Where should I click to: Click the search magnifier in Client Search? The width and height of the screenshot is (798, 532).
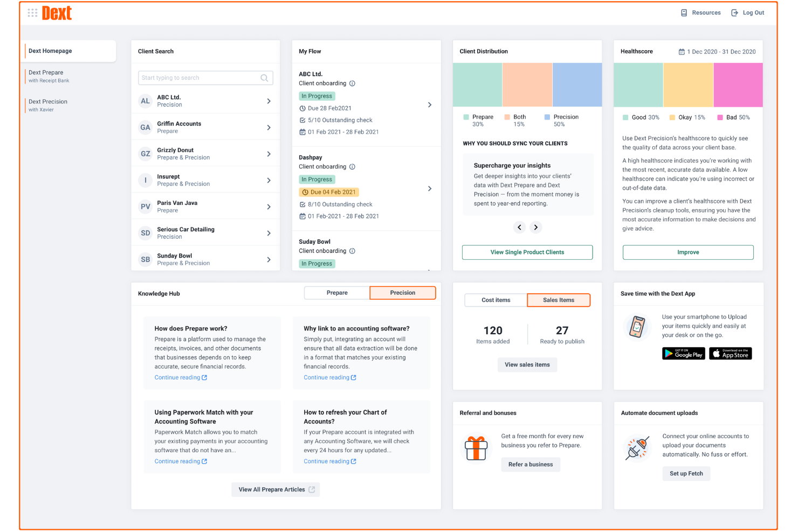coord(264,78)
